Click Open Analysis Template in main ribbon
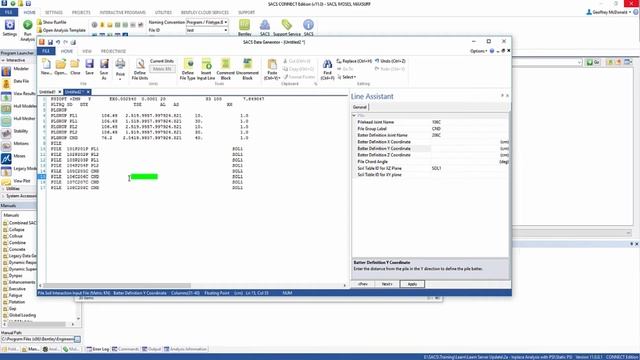 [x=61, y=30]
